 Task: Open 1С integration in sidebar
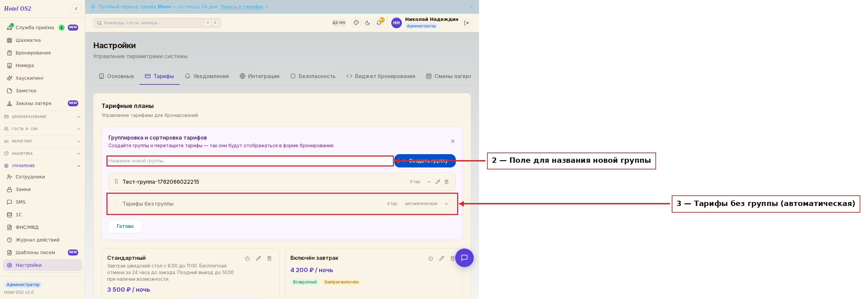42,215
